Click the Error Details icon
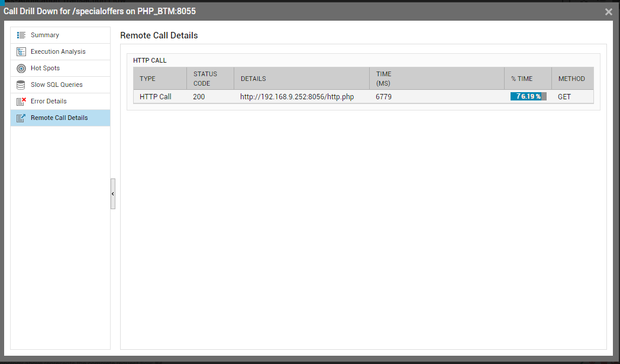 tap(21, 102)
